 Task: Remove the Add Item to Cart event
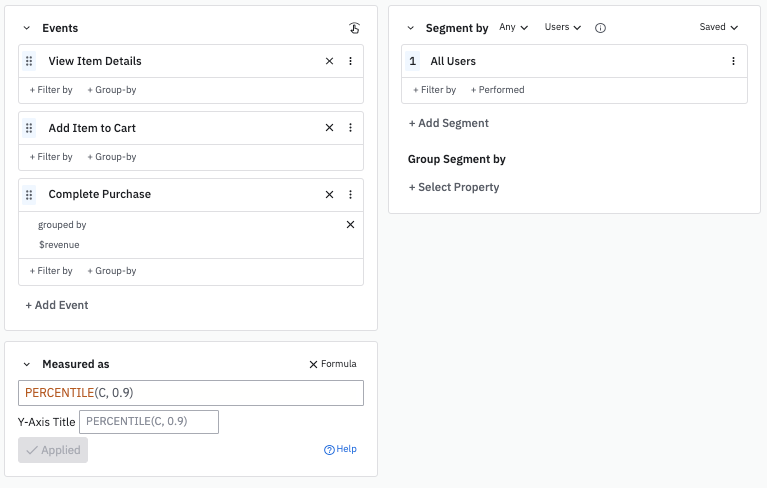[329, 128]
